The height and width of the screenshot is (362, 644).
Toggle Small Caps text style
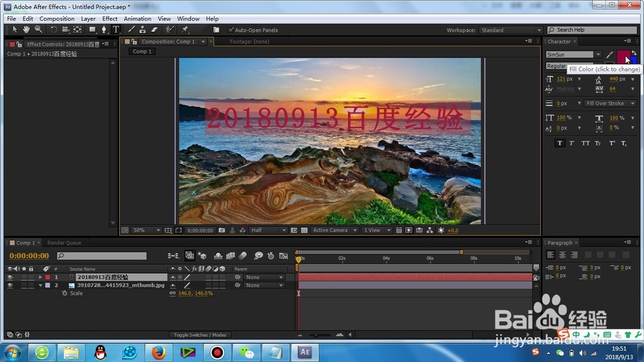(x=598, y=143)
